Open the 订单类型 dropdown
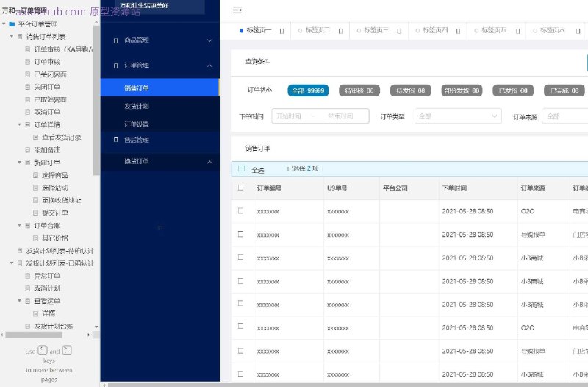 coord(458,116)
